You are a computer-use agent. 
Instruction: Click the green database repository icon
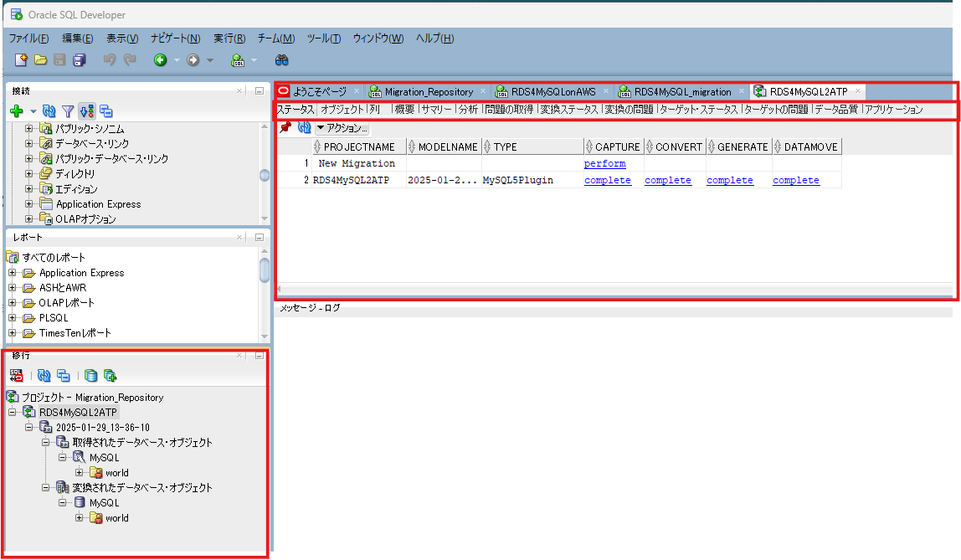point(90,376)
